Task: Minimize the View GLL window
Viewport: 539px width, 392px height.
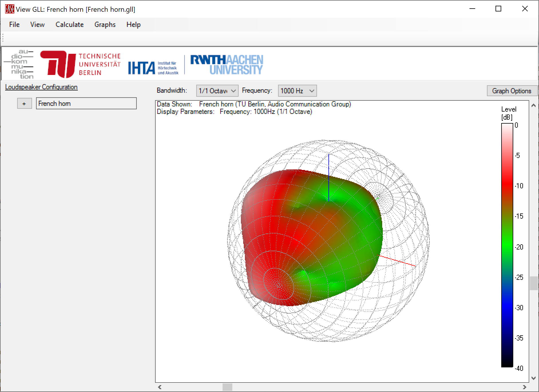Action: [472, 9]
